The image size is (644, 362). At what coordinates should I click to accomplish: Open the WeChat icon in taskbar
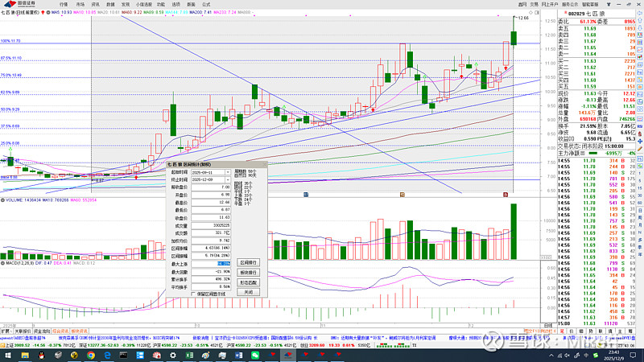[254, 355]
